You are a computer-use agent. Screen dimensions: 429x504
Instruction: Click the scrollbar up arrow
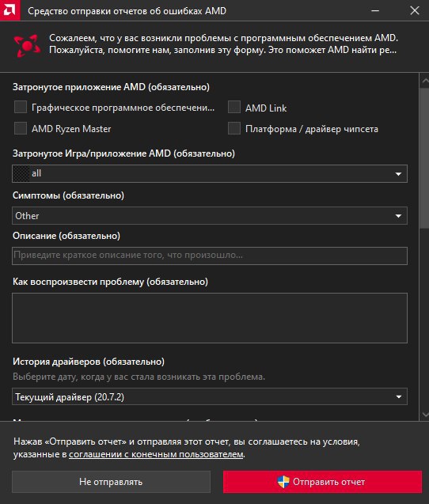pos(425,81)
